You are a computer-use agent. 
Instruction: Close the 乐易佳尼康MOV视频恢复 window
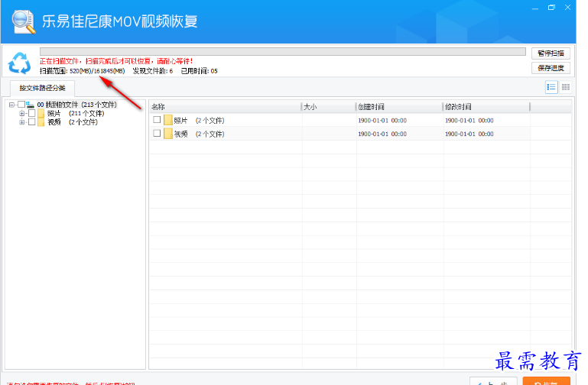568,8
